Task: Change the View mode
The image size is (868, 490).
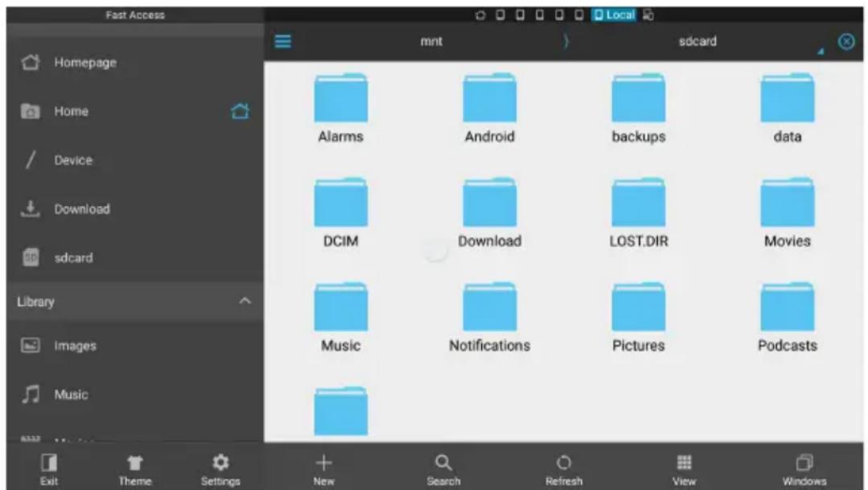Action: (x=685, y=470)
